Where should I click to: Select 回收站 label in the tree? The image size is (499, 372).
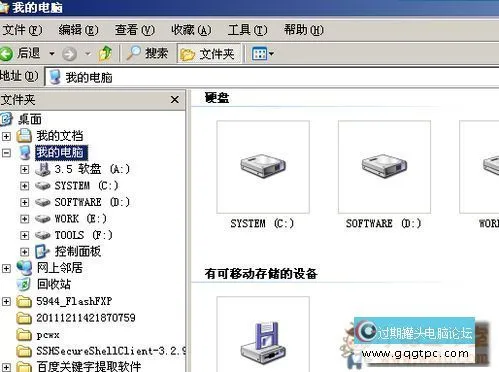point(54,284)
